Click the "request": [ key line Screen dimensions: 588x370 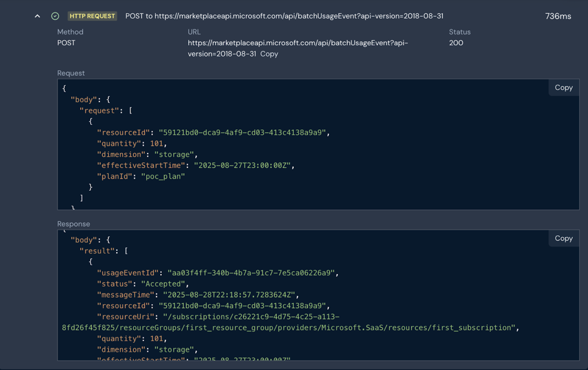coord(106,111)
